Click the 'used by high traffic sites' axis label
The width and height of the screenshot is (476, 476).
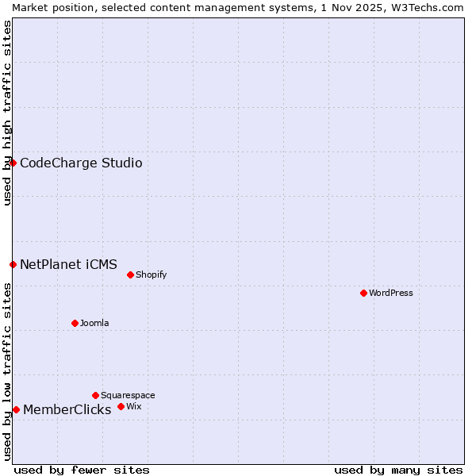(7, 113)
